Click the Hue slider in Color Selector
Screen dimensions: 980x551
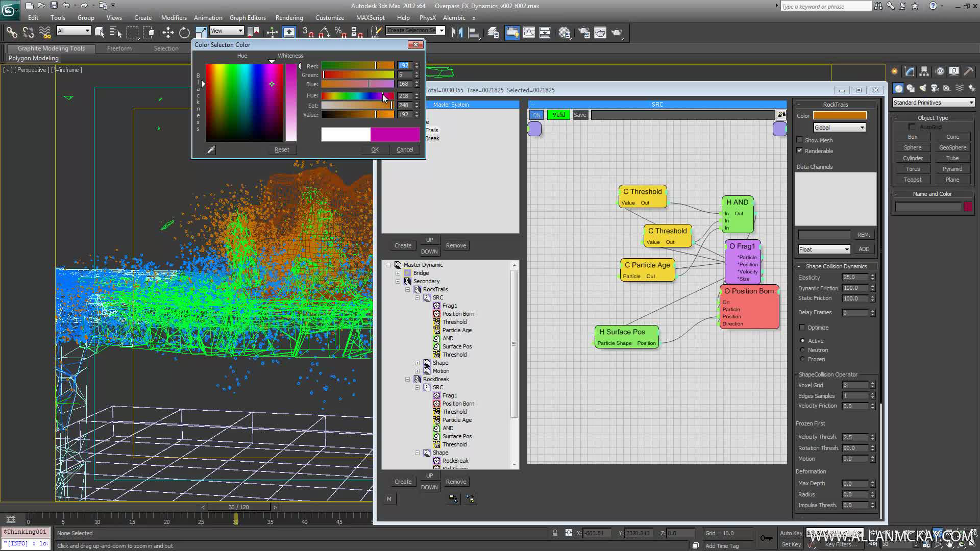[358, 96]
